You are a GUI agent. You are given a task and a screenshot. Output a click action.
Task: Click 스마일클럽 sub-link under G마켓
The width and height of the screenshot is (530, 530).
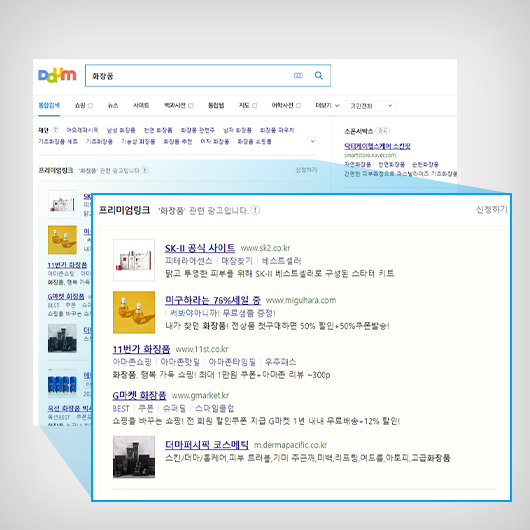(214, 408)
